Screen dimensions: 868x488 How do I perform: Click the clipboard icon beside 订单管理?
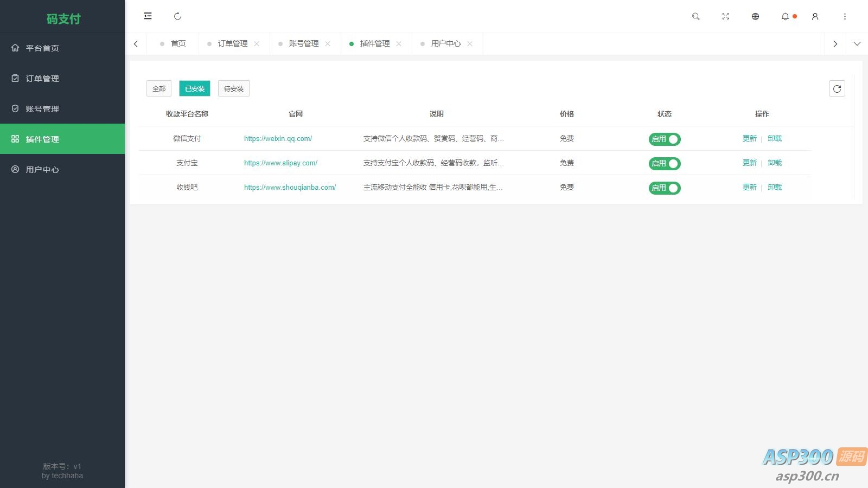[x=15, y=78]
